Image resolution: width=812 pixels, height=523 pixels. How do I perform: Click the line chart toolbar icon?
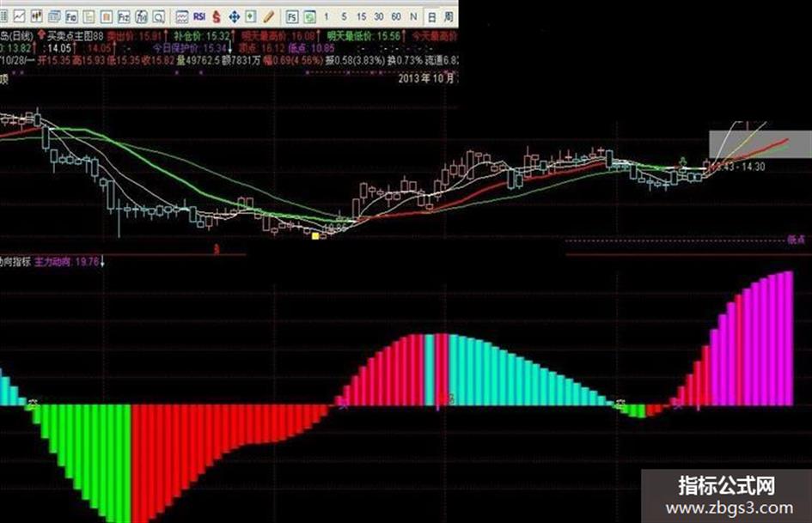click(19, 16)
